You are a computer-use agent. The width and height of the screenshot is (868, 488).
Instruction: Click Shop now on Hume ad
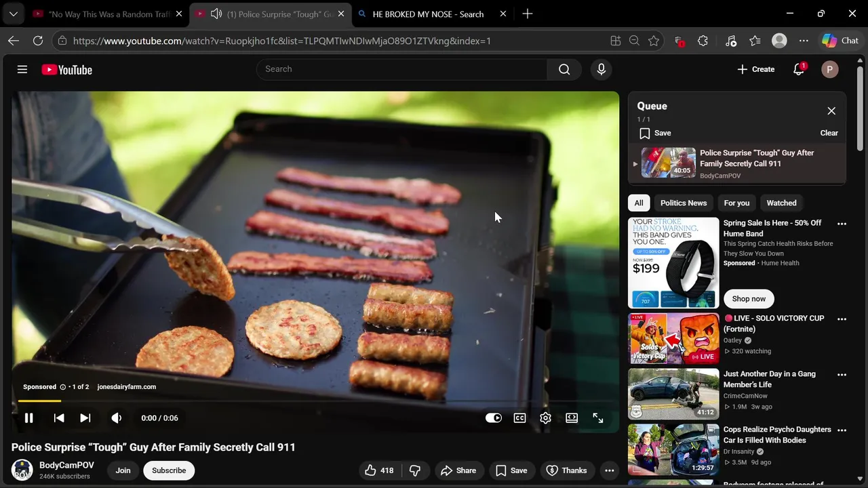point(749,299)
